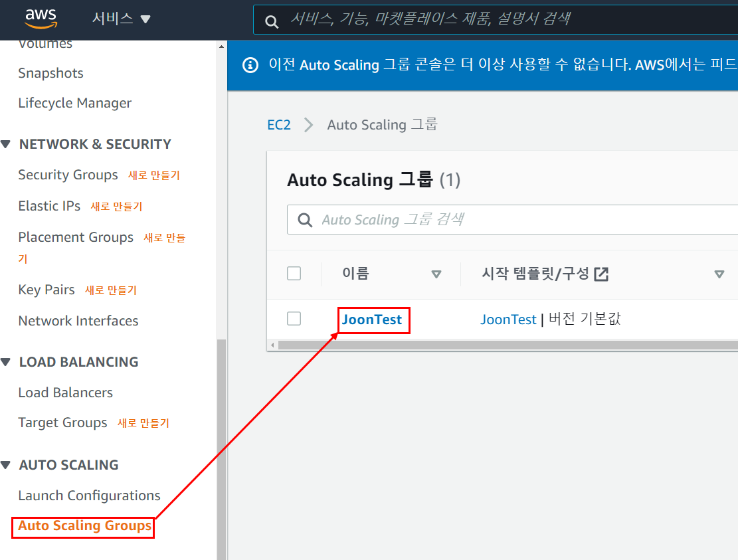Image resolution: width=738 pixels, height=560 pixels.
Task: Click the 버전 기본값 text in JoonTest row
Action: coord(585,319)
